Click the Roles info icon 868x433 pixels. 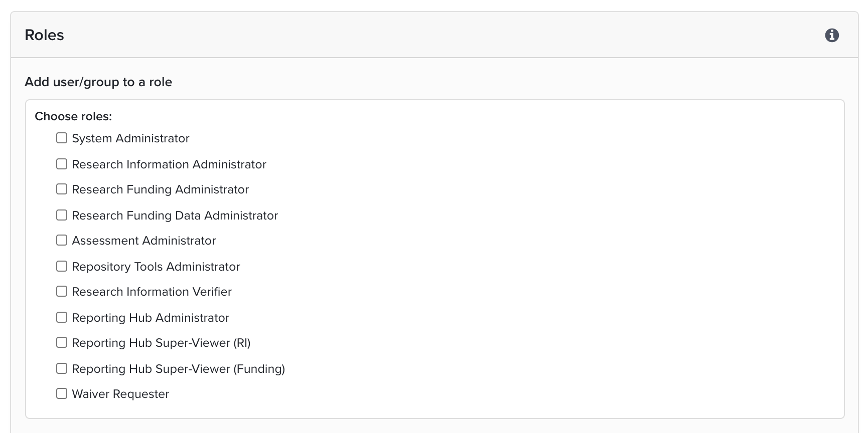[x=832, y=36]
